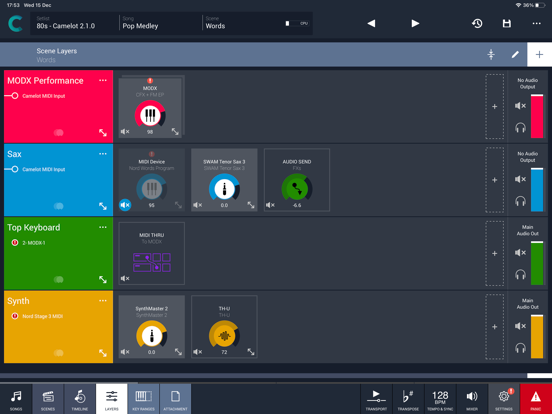Open the AUDIO SEND FXs knob
This screenshot has width=552, height=414.
[297, 188]
